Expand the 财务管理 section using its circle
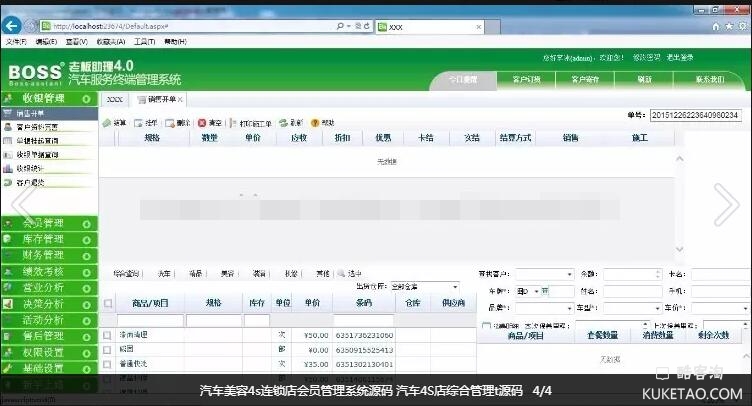 point(86,256)
